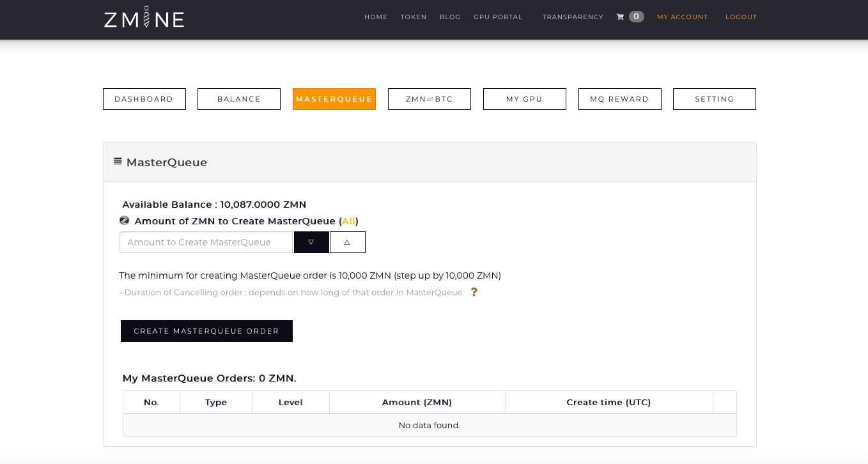Switch to the BALANCE tab
This screenshot has width=868, height=464.
239,99
